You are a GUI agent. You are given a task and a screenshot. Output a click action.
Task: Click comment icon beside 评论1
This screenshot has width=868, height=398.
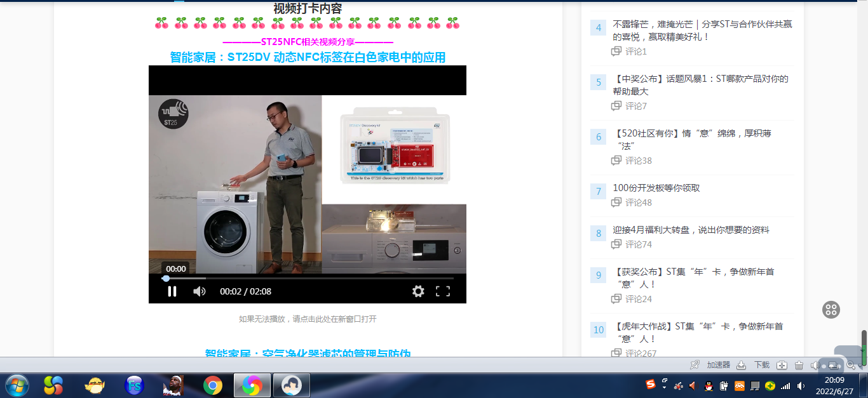click(616, 51)
